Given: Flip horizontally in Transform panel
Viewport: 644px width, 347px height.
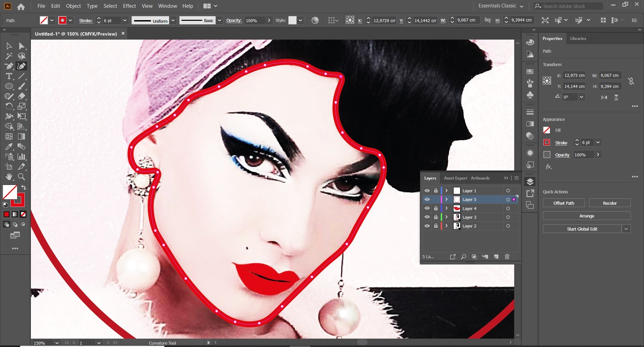Looking at the screenshot, I should coord(604,97).
